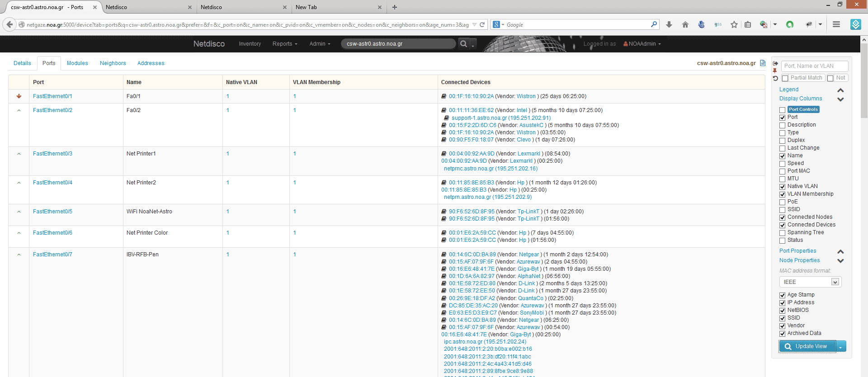Screen dimensions: 868x377
Task: Open the MAC address format IEEE dropdown
Action: coord(810,282)
